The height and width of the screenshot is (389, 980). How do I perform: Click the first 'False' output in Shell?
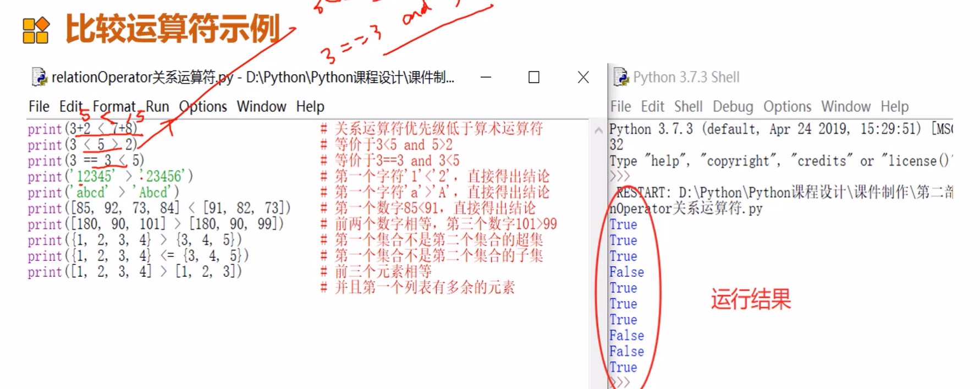pyautogui.click(x=626, y=272)
